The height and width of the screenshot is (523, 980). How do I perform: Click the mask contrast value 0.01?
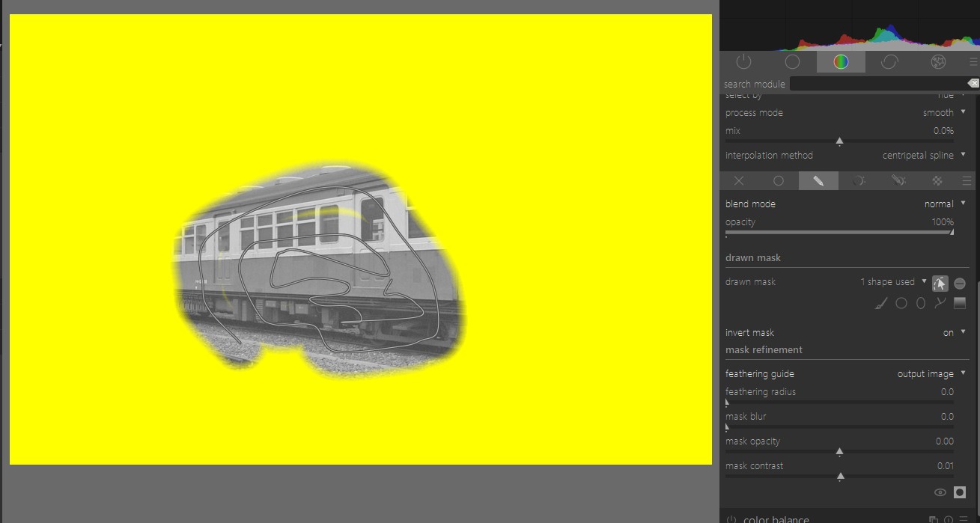tap(945, 466)
